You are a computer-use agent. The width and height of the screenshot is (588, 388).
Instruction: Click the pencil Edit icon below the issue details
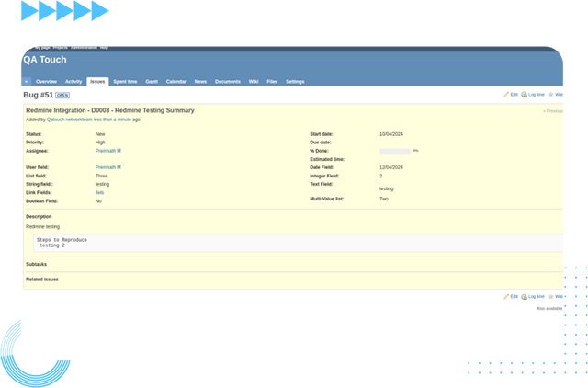[506, 297]
